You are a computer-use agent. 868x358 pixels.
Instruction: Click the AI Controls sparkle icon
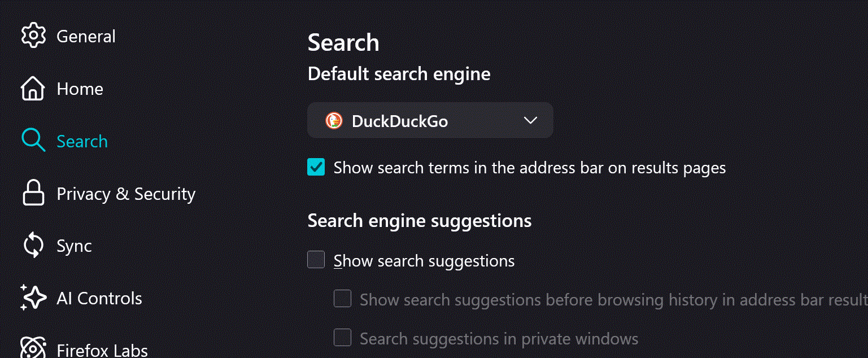click(33, 298)
